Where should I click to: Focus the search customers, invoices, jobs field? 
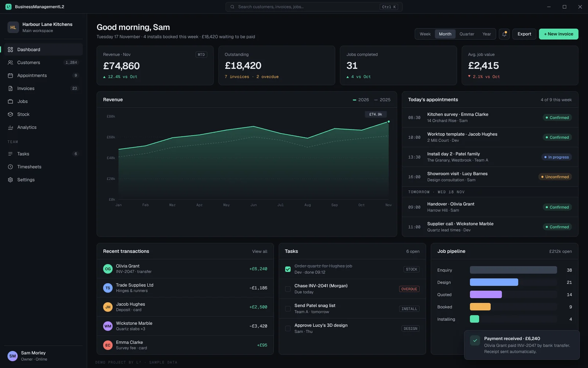(x=314, y=7)
